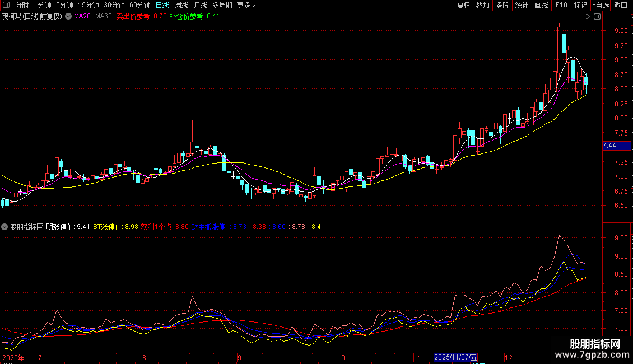The image size is (633, 364).
Task: Click the 6.50 label on price axis
Action: pyautogui.click(x=621, y=206)
